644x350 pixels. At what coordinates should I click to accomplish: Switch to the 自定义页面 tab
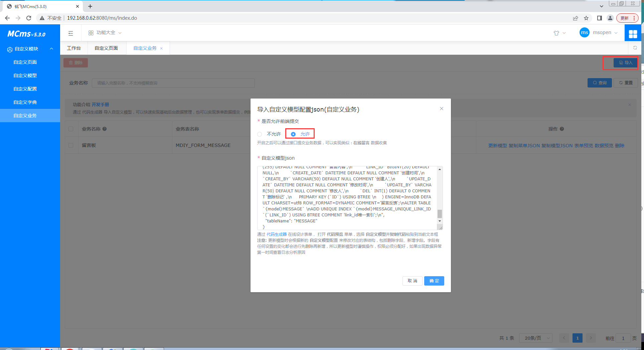[106, 48]
